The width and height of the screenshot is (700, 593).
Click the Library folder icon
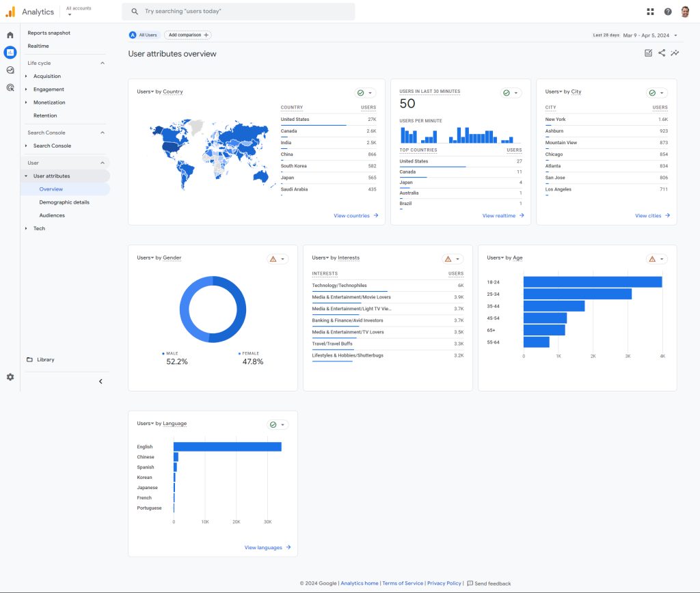29,359
